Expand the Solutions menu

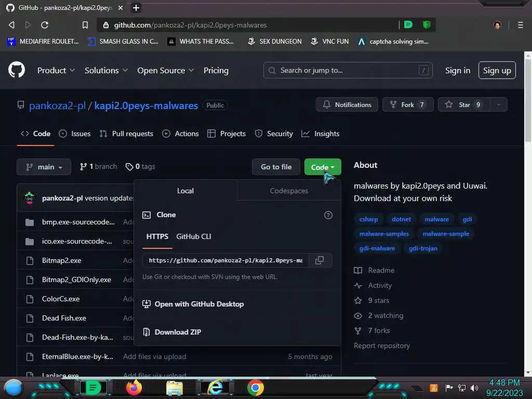coord(106,70)
